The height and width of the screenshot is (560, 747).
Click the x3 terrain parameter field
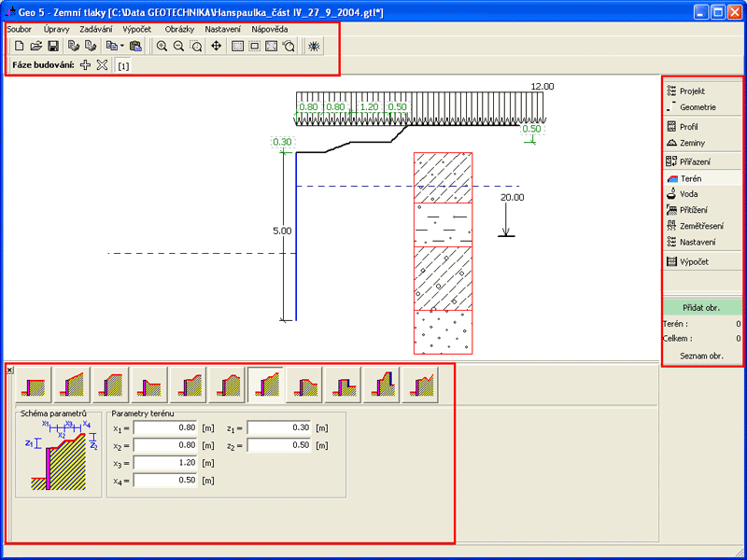[x=167, y=463]
